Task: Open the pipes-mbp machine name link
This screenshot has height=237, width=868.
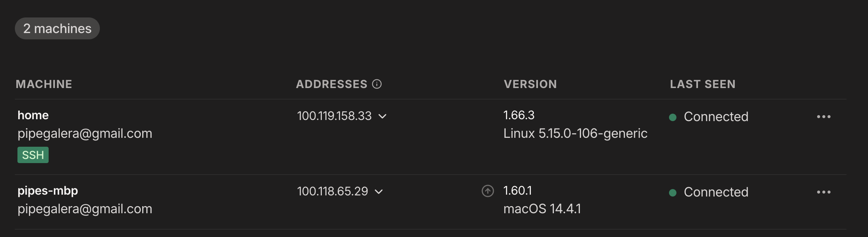Action: 48,191
